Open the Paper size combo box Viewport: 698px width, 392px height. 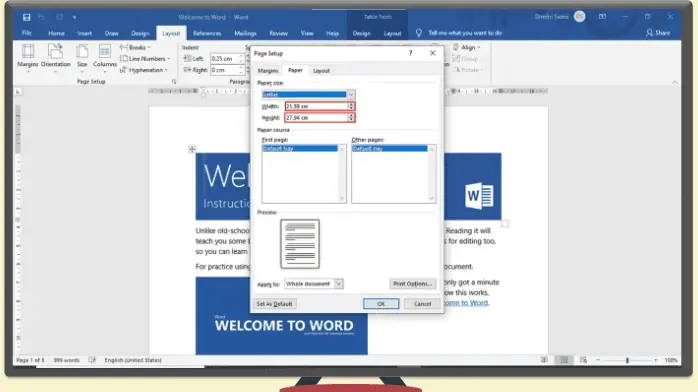[x=308, y=94]
